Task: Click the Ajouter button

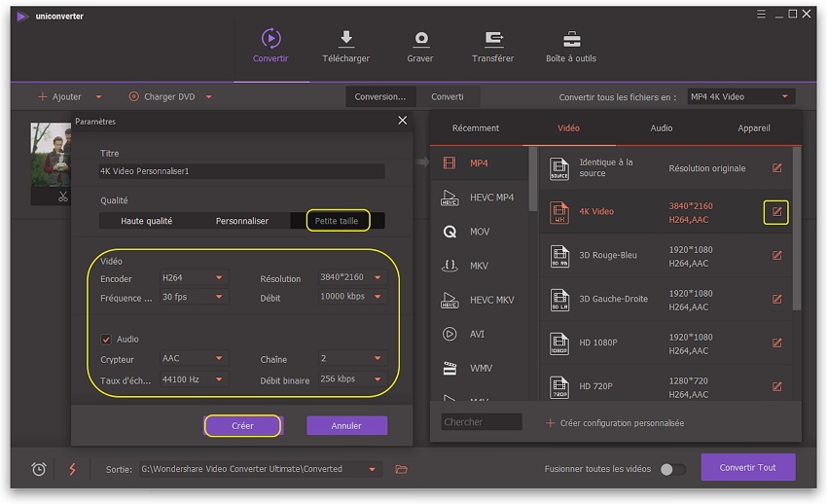Action: pyautogui.click(x=59, y=97)
